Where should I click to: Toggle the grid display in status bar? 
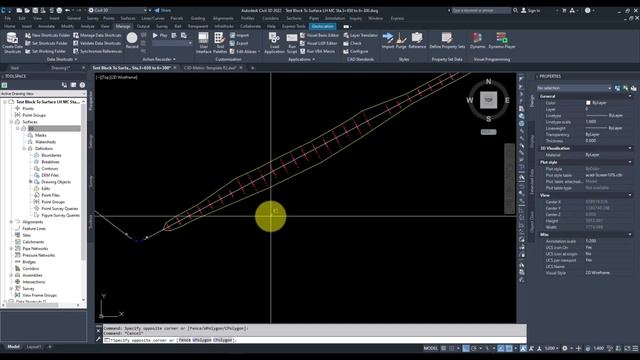(444, 348)
